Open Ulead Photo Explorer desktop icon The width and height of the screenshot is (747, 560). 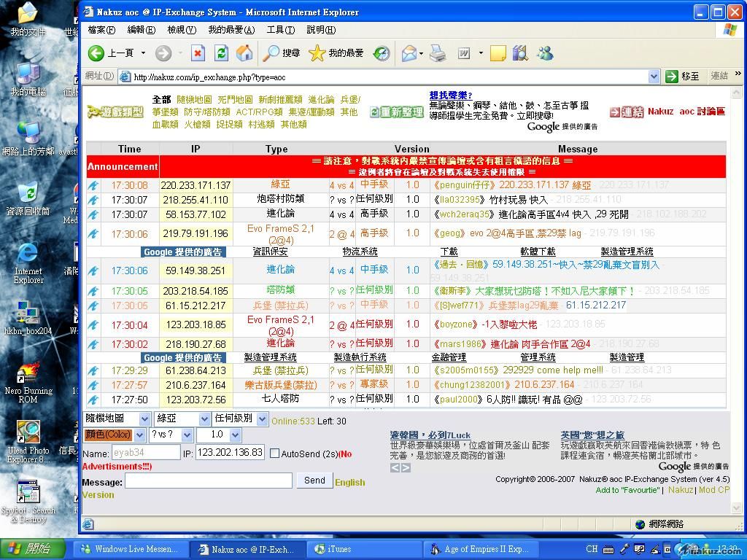tap(28, 443)
